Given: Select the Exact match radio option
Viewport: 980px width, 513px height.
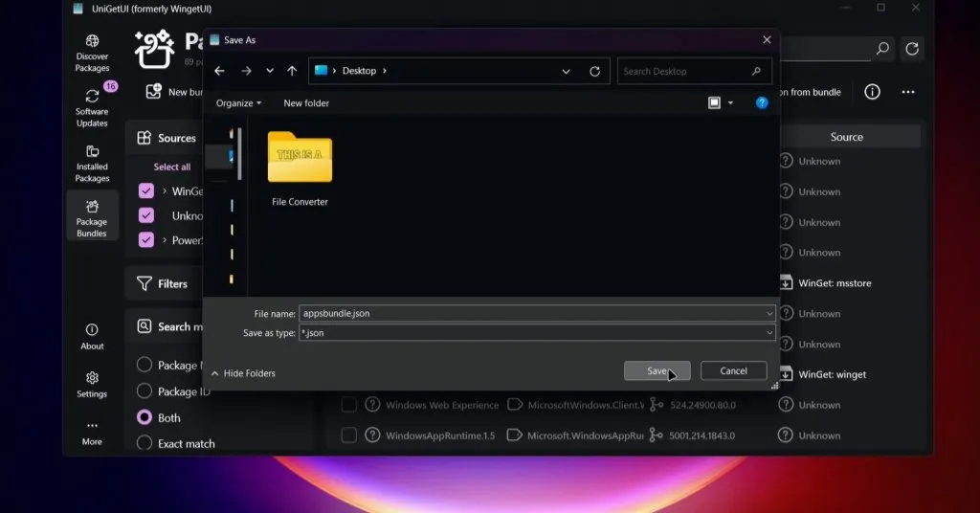Looking at the screenshot, I should click(x=145, y=443).
